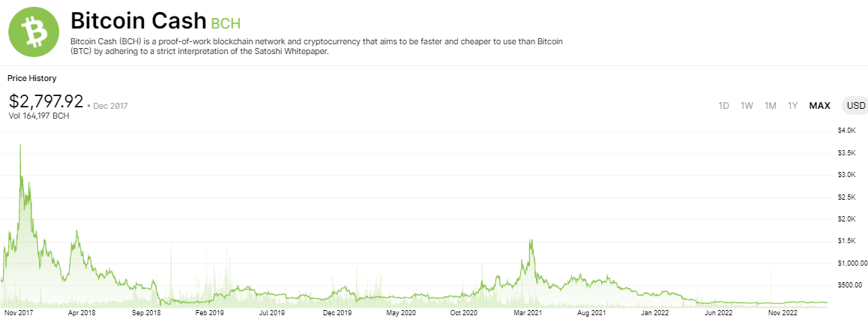Select the 1D time range

723,106
